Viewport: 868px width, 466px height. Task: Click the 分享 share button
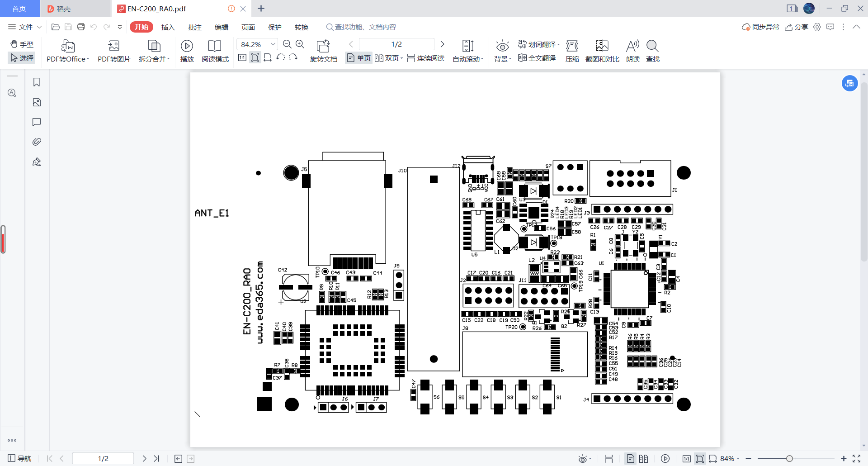point(797,27)
